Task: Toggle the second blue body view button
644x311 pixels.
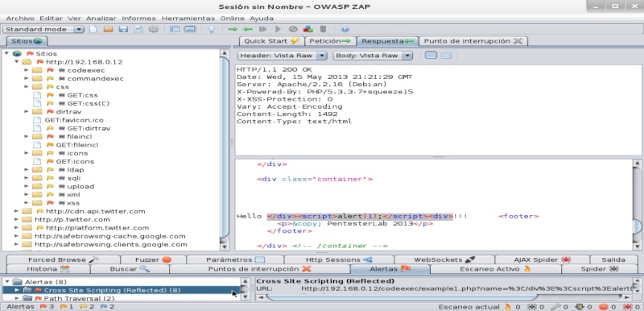Action: point(447,56)
